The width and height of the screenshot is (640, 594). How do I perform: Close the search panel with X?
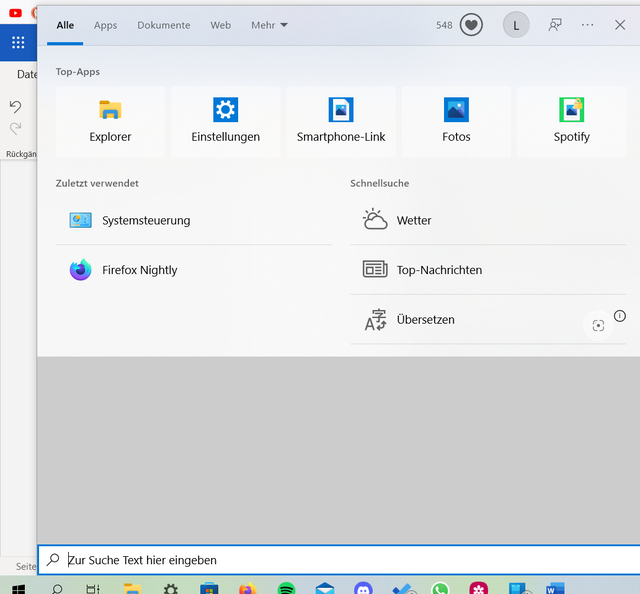coord(620,25)
